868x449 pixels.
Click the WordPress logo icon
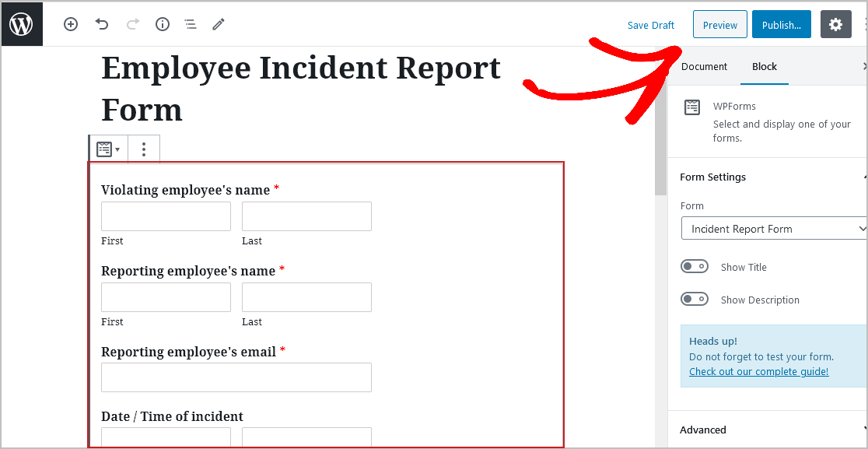[22, 24]
